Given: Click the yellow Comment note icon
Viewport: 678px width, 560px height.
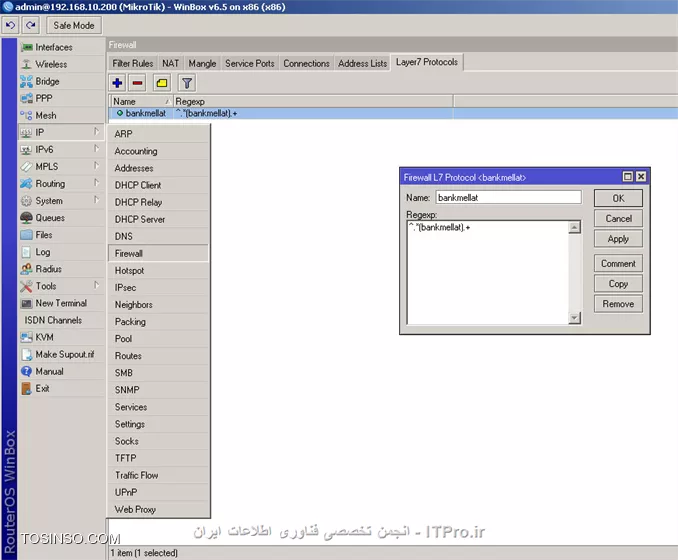Looking at the screenshot, I should pyautogui.click(x=162, y=83).
